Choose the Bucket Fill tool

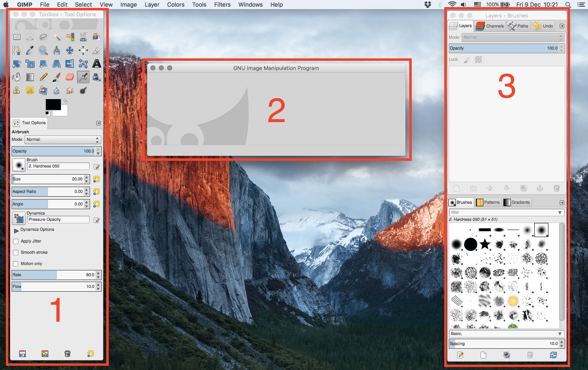pos(17,77)
